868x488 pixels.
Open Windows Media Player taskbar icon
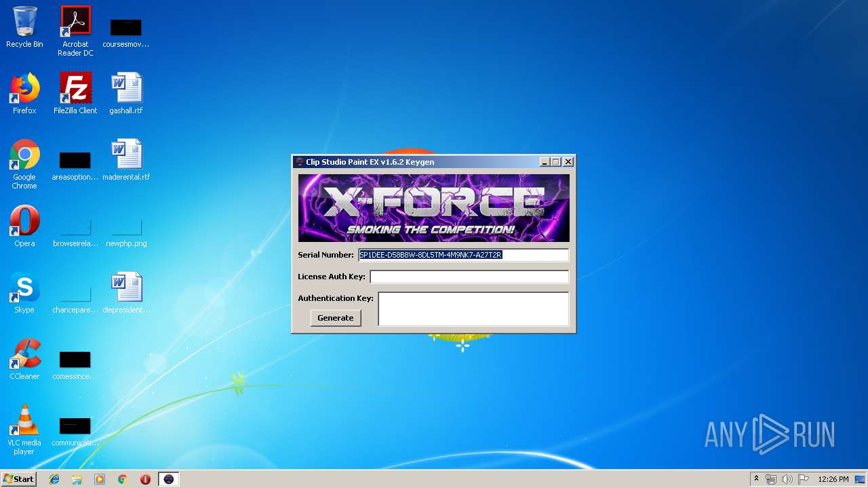[x=100, y=479]
